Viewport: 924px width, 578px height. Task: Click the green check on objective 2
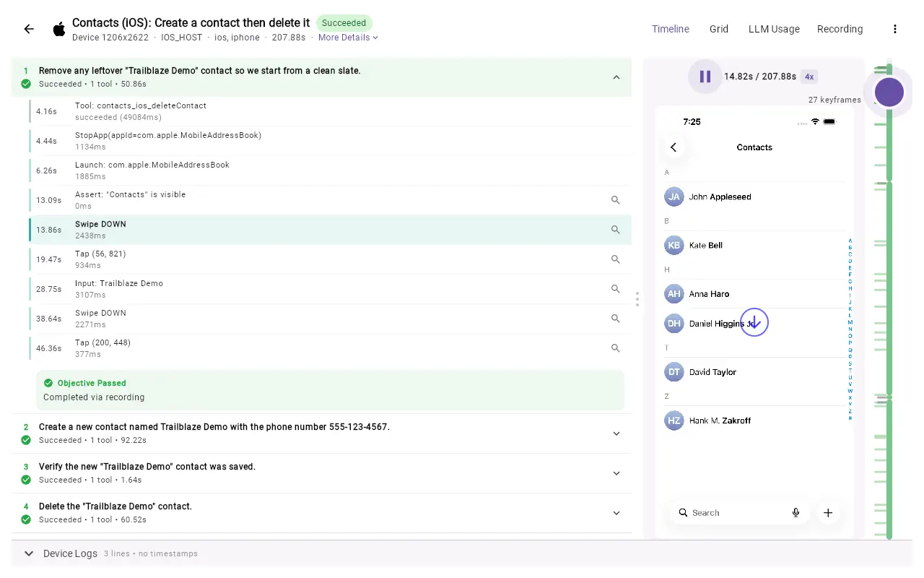[x=26, y=440]
